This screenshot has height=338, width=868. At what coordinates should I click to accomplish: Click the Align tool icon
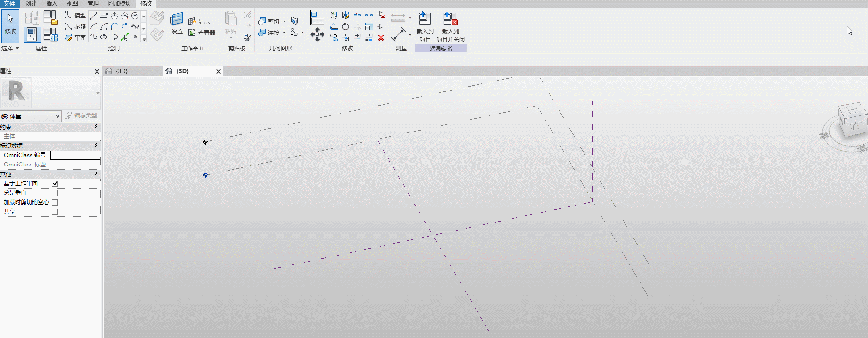pos(317,18)
